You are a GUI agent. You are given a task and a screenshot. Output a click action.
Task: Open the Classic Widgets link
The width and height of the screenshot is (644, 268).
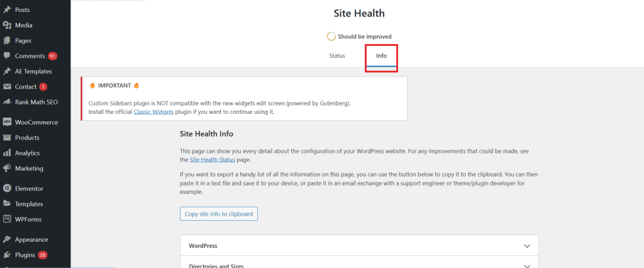pos(153,111)
